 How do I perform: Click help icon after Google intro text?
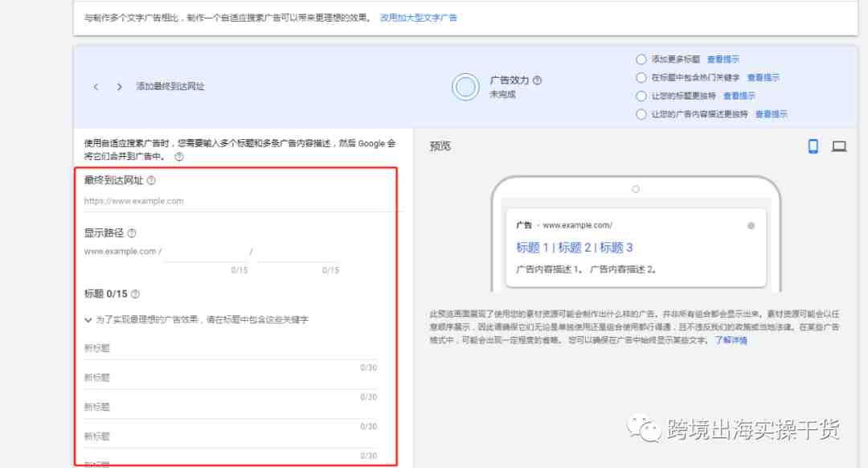(x=178, y=157)
